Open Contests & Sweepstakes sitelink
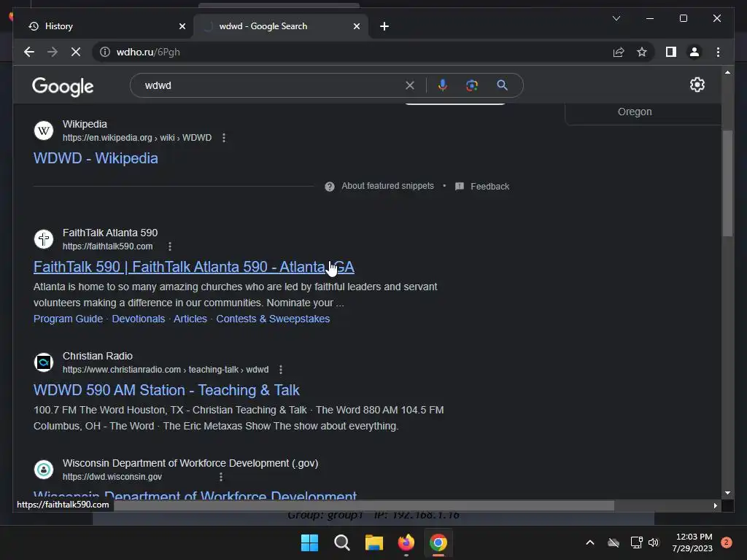 tap(273, 319)
